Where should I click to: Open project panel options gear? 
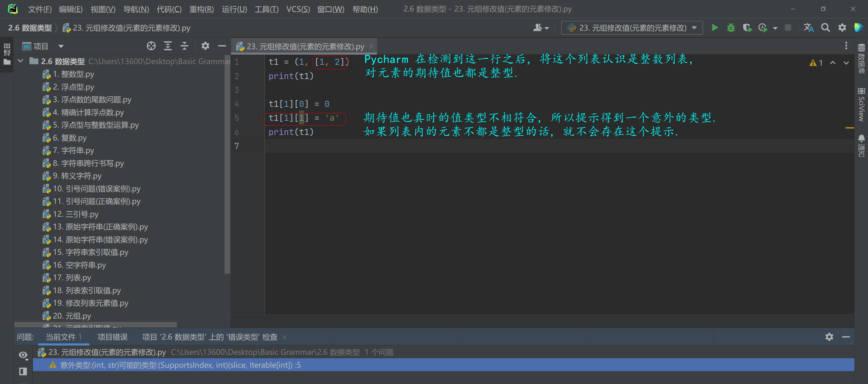pyautogui.click(x=205, y=46)
